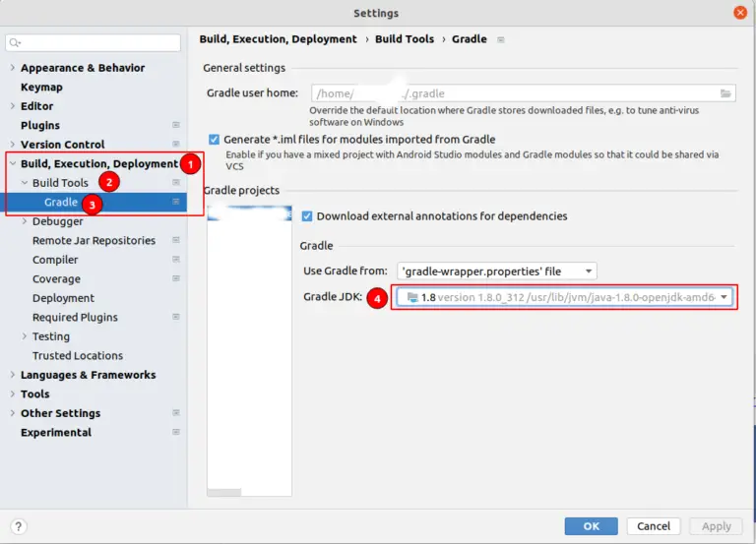Expand Appearance & Behavior section
756x544 pixels.
point(13,68)
